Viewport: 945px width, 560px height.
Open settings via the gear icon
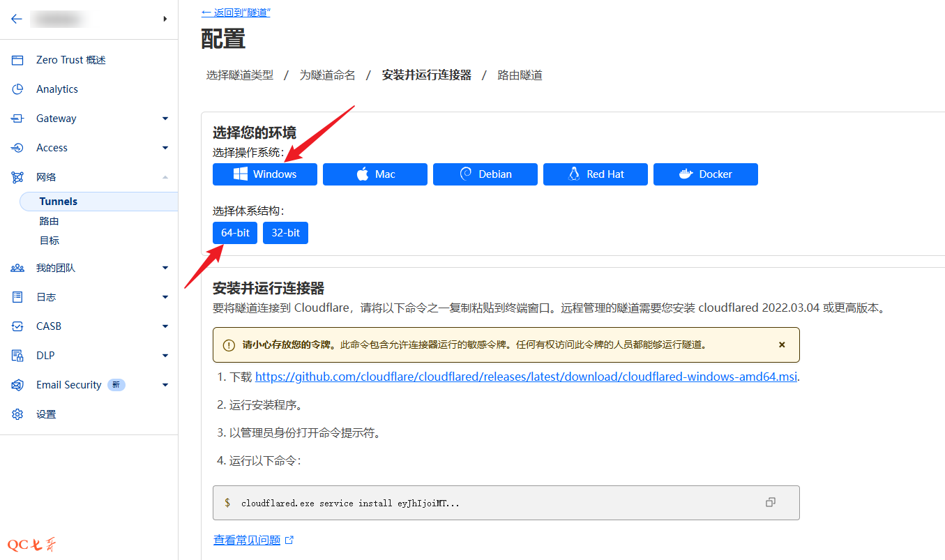click(x=17, y=414)
